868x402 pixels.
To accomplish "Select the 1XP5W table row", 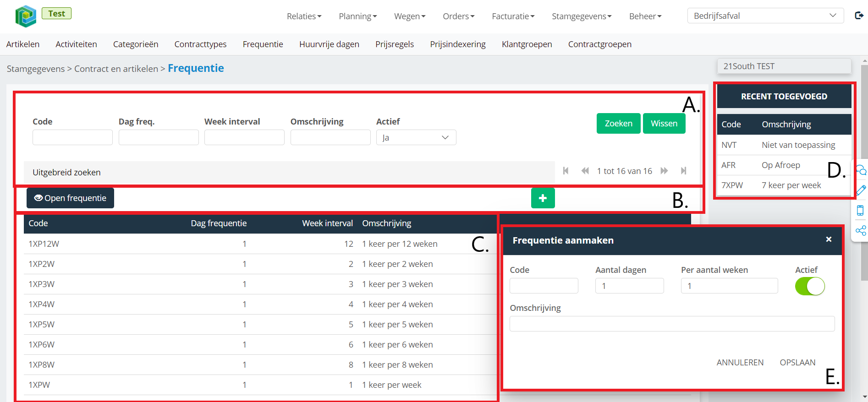I will point(260,325).
